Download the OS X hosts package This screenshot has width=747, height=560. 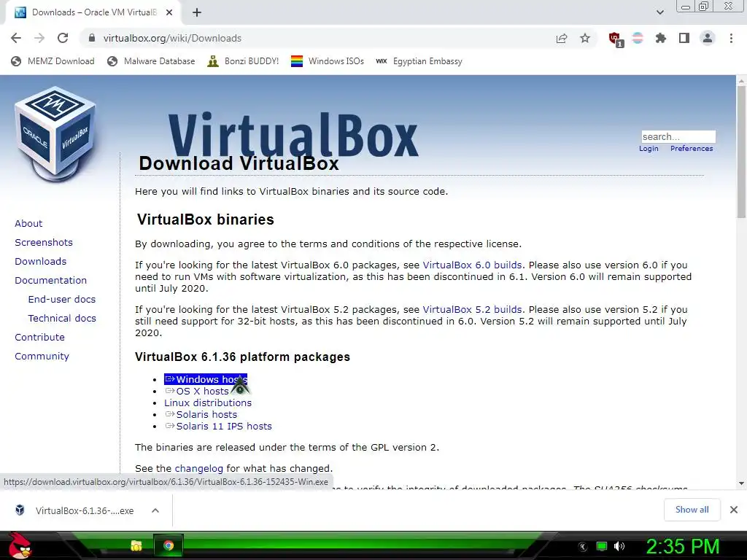click(197, 391)
